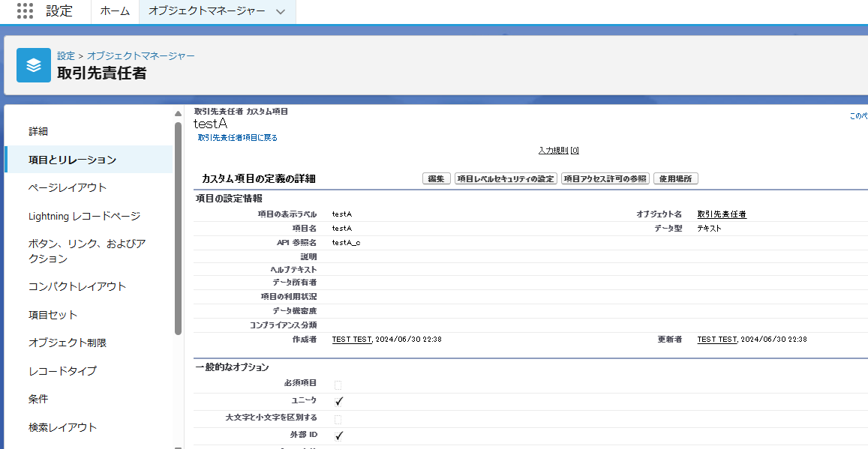868x449 pixels.
Task: Click the blue object layers icon
Action: pyautogui.click(x=34, y=65)
